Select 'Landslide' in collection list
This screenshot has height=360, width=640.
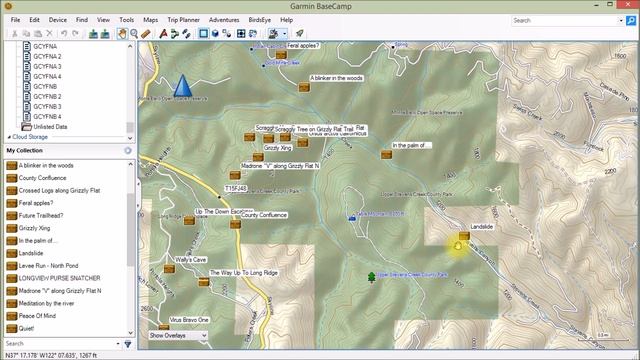[x=31, y=253]
